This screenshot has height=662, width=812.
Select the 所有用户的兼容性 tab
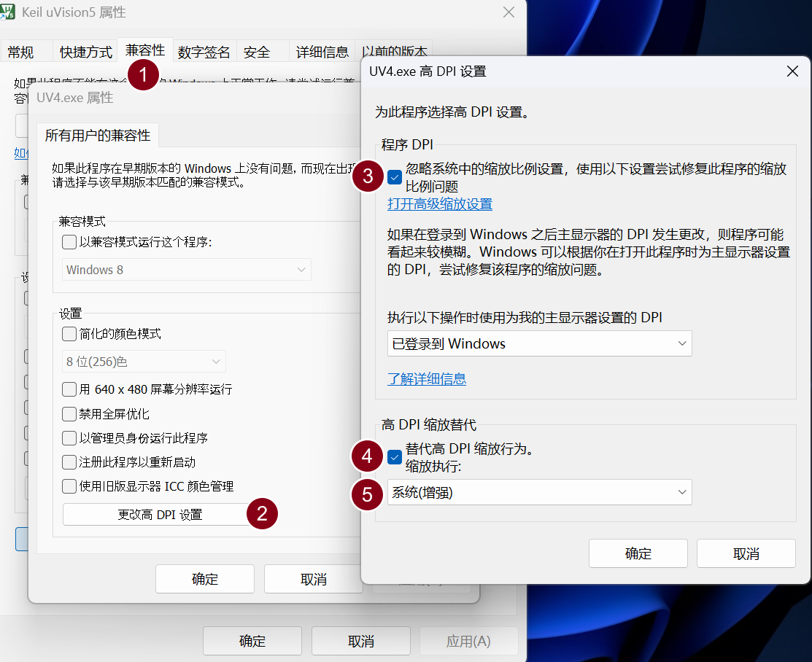tap(97, 135)
